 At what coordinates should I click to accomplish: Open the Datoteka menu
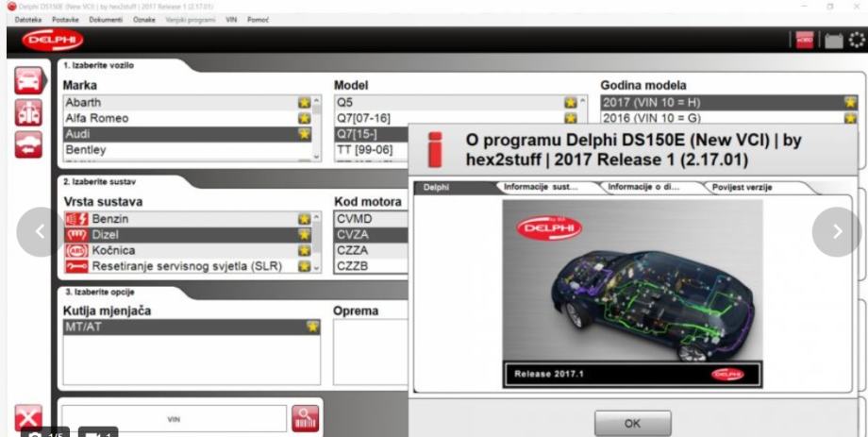[x=27, y=20]
